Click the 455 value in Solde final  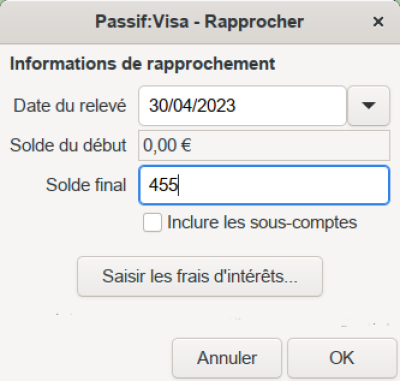click(163, 185)
